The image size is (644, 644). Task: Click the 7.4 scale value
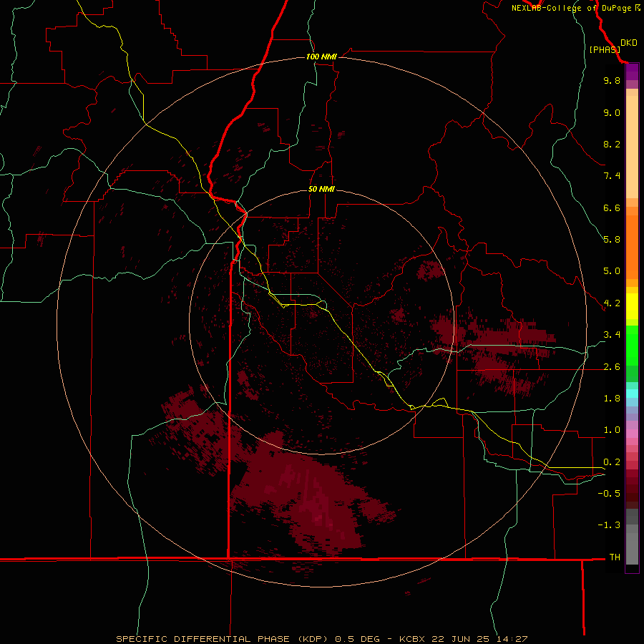[x=612, y=176]
